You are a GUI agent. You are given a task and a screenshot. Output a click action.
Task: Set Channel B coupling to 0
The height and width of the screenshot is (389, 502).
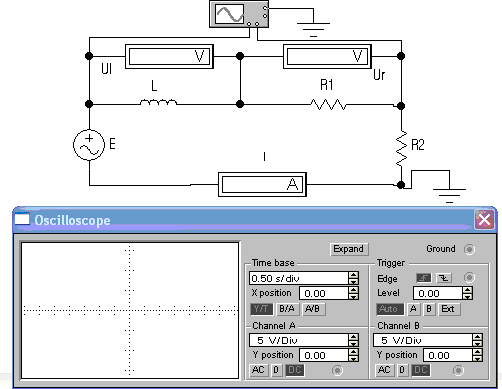tap(402, 370)
